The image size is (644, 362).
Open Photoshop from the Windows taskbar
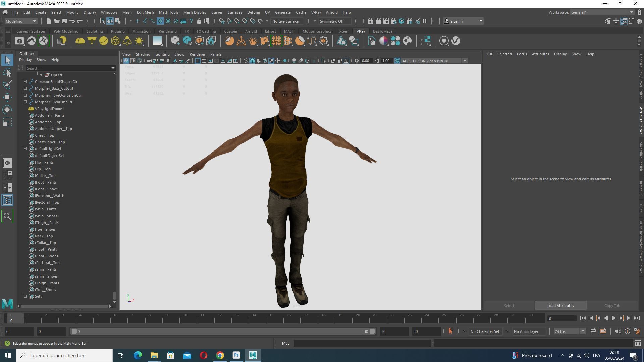[x=236, y=355]
